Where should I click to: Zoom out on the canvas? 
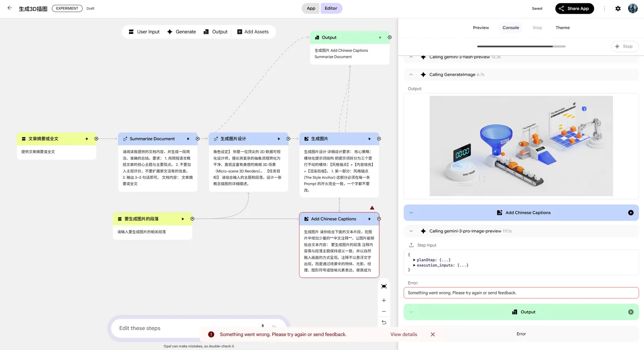[384, 311]
